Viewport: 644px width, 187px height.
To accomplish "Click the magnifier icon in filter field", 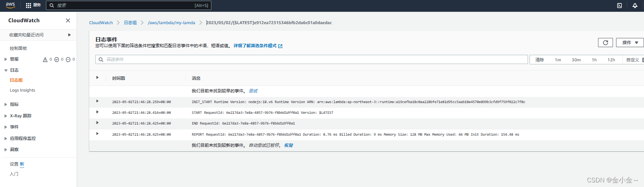I will tap(101, 59).
